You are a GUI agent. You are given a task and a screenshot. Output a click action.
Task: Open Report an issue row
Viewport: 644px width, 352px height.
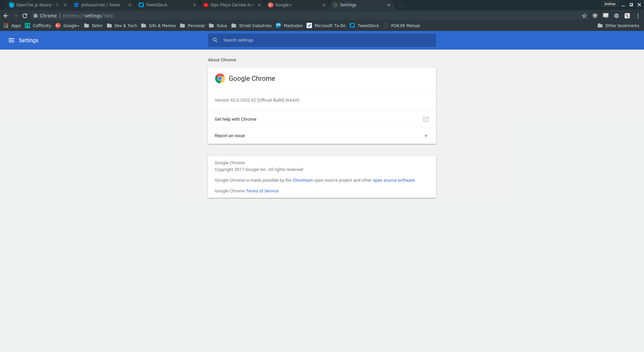322,136
